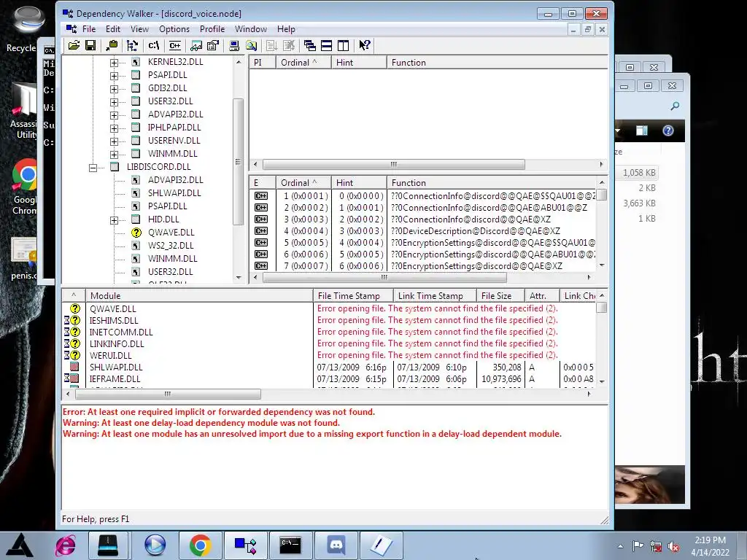The width and height of the screenshot is (747, 560).
Task: Click the Attr. column header
Action: tap(542, 296)
